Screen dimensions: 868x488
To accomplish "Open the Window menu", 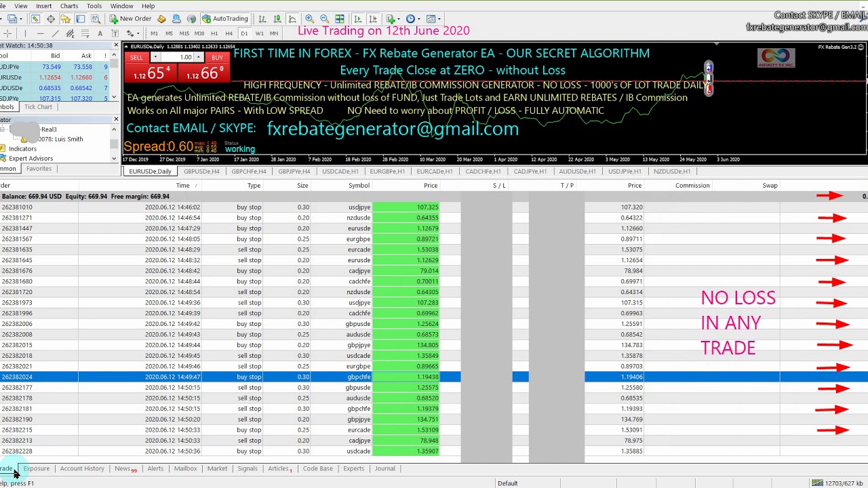I will 121,5.
